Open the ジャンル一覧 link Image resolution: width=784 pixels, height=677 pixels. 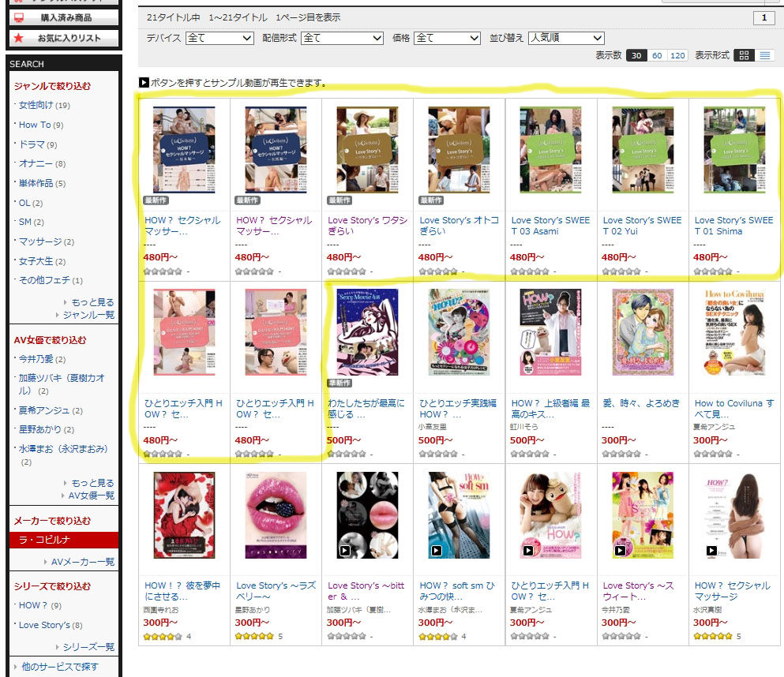88,315
